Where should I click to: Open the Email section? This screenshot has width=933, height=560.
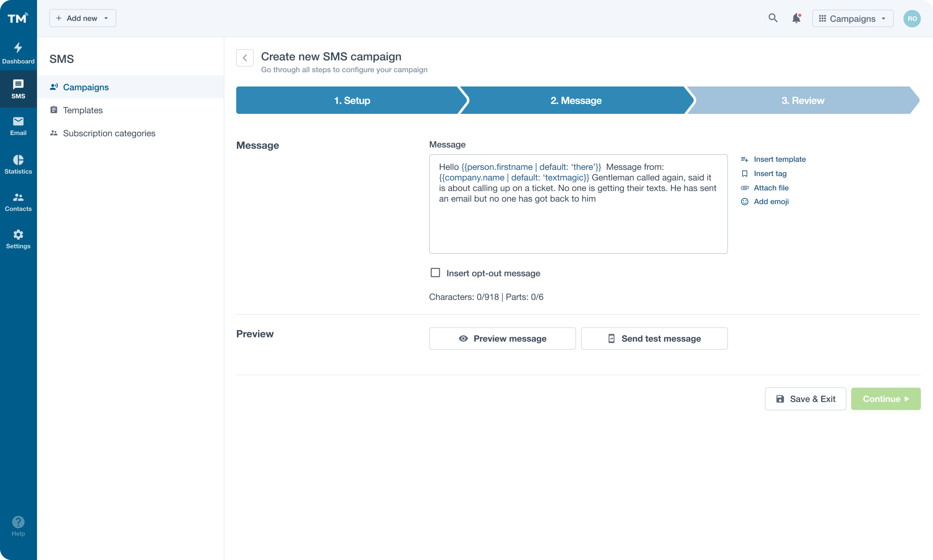coord(18,126)
